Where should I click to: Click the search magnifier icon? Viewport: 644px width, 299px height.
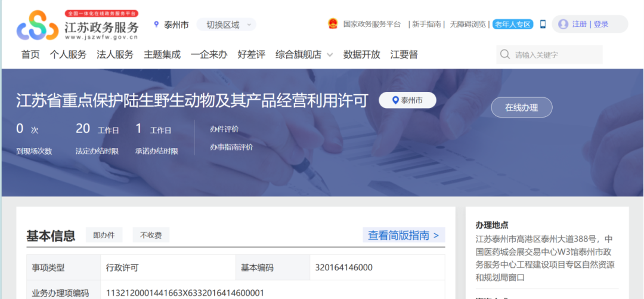pyautogui.click(x=505, y=55)
